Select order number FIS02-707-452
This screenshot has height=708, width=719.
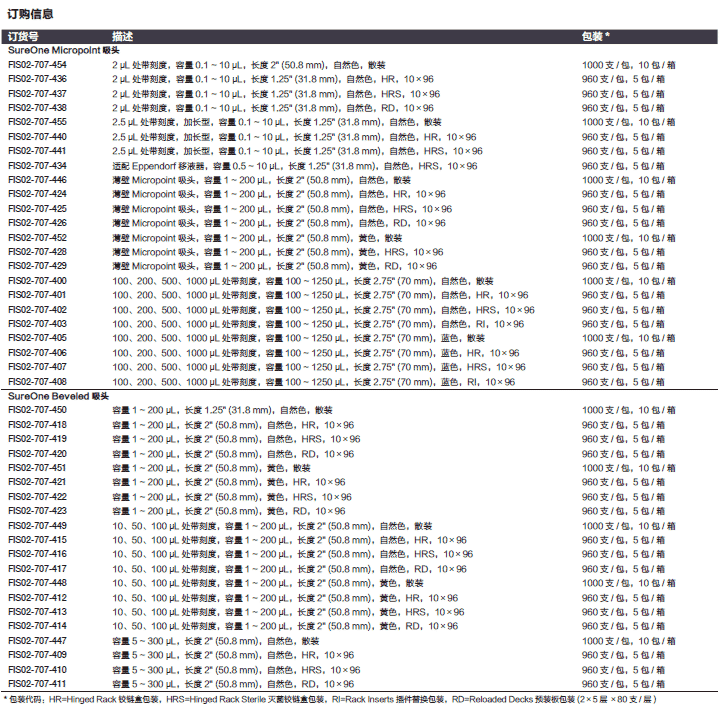point(37,238)
